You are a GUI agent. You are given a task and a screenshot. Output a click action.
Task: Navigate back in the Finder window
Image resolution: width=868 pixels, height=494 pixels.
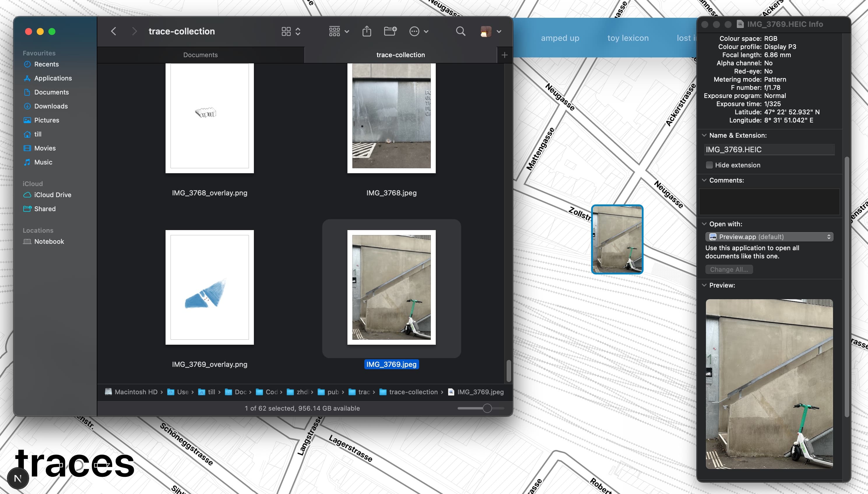pos(113,31)
